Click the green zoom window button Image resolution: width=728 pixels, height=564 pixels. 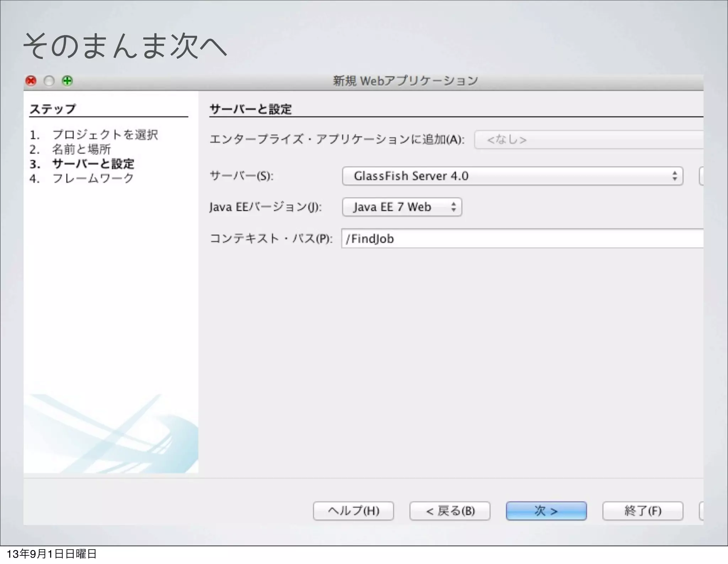tap(67, 81)
